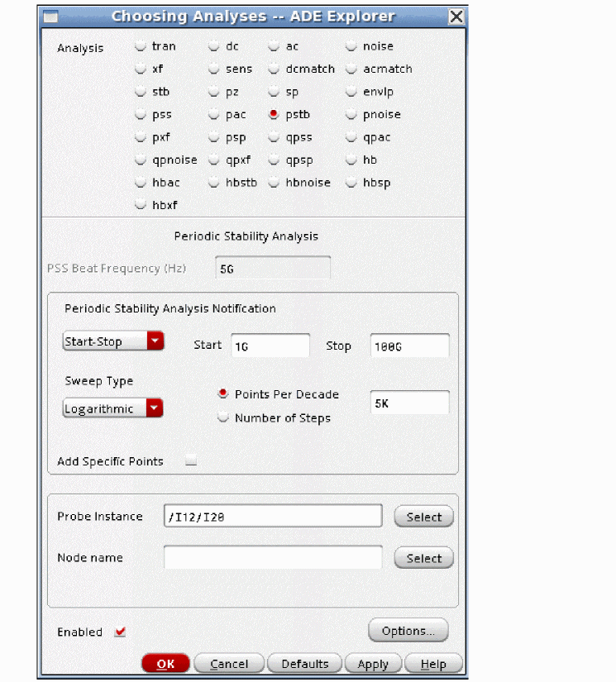Click Select next to Probe Instance
This screenshot has height=682, width=616.
click(x=423, y=517)
